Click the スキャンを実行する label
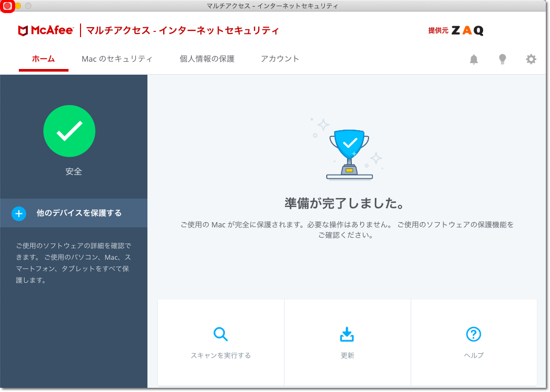The image size is (550, 392). pyautogui.click(x=221, y=355)
